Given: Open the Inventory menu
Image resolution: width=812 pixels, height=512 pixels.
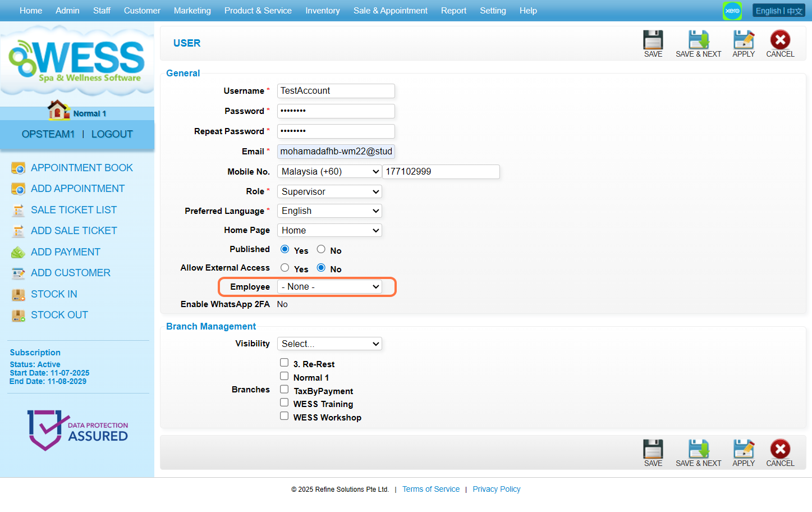Looking at the screenshot, I should 322,11.
